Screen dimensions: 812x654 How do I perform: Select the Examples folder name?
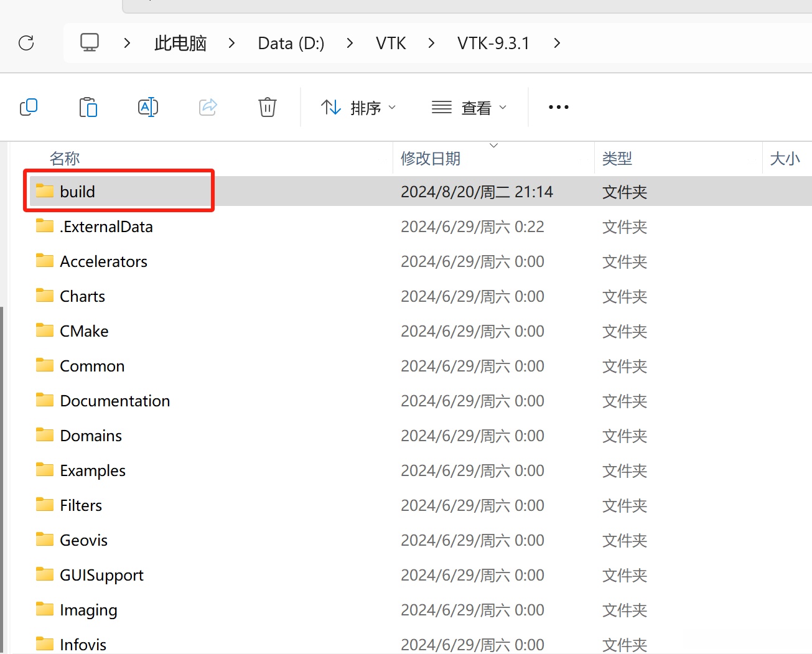point(93,471)
